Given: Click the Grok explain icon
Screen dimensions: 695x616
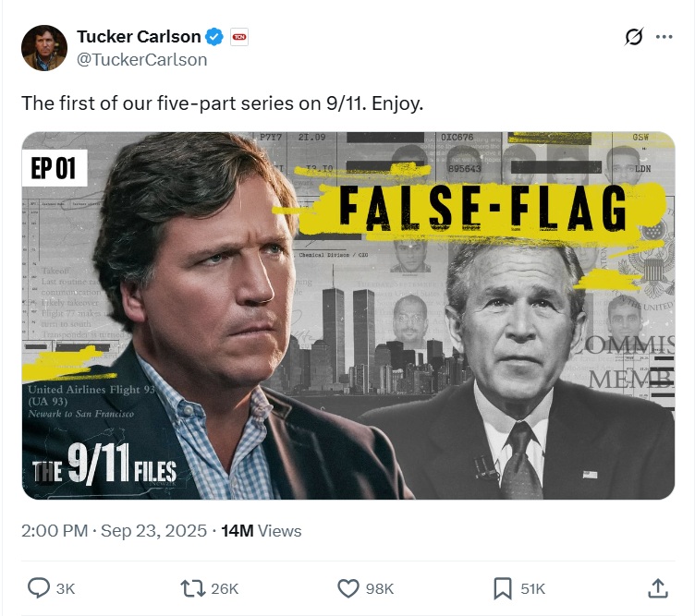Looking at the screenshot, I should pyautogui.click(x=634, y=37).
